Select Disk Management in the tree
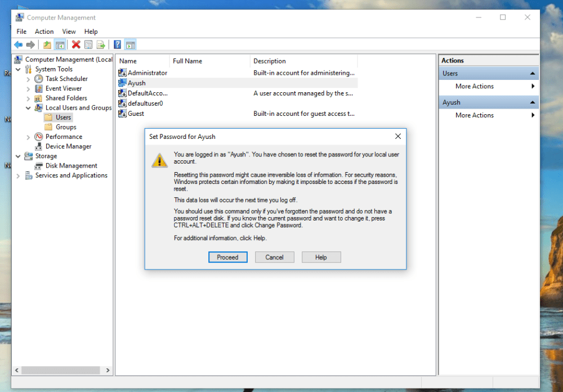This screenshot has height=392, width=563. pos(71,166)
